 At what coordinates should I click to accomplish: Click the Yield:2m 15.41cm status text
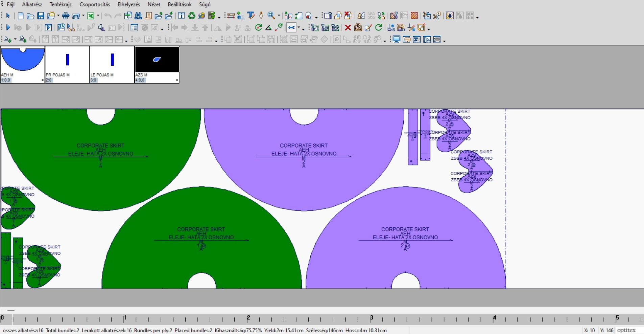click(x=284, y=330)
